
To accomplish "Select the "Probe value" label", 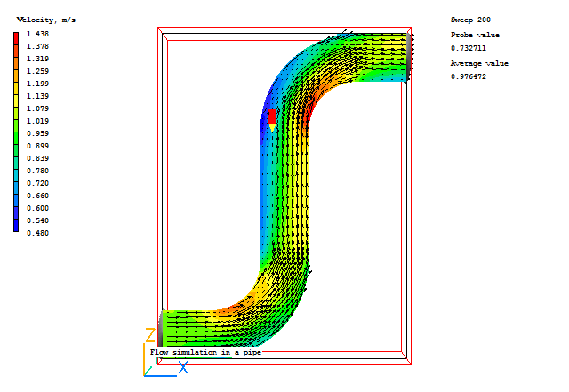I will pyautogui.click(x=475, y=35).
